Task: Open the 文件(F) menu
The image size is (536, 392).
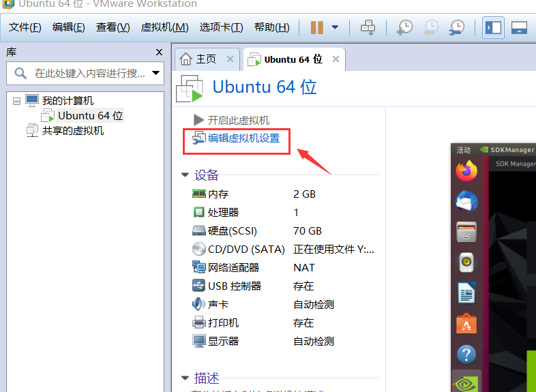Action: tap(25, 27)
